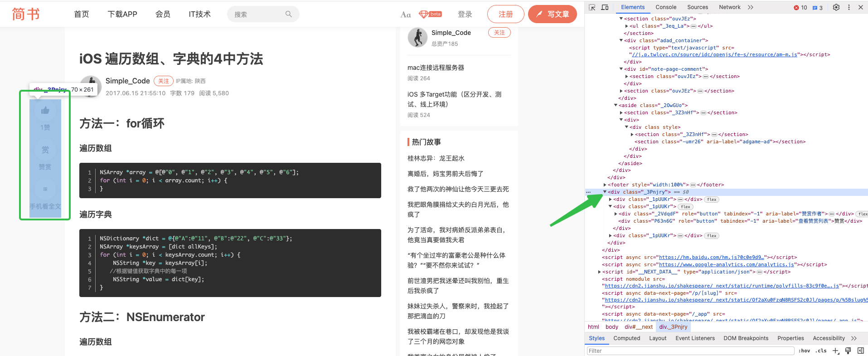Viewport: 868px width, 356px height.
Task: Switch to the Sources tab
Action: [x=698, y=7]
